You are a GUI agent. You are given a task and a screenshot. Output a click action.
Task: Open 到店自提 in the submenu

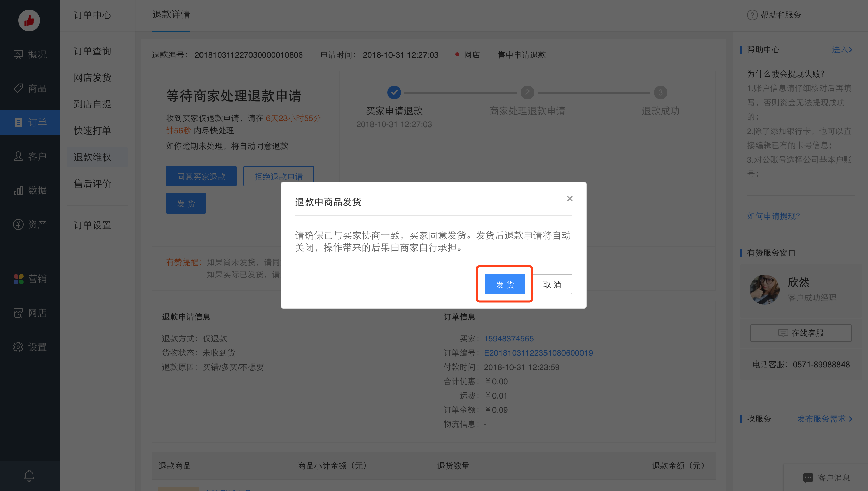(92, 104)
